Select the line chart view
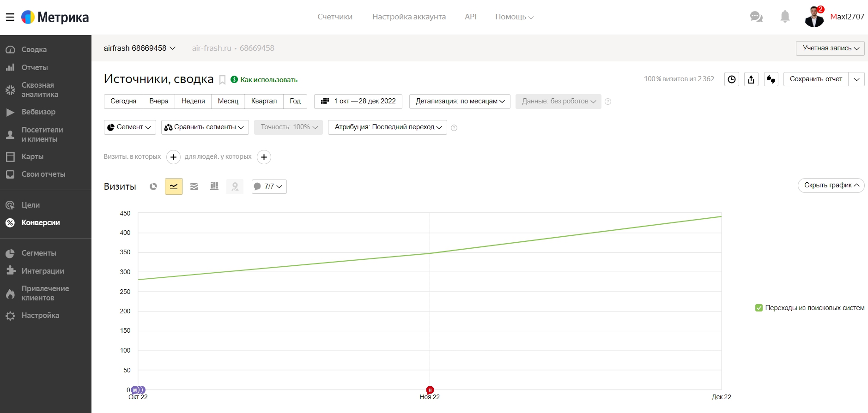 click(x=174, y=186)
